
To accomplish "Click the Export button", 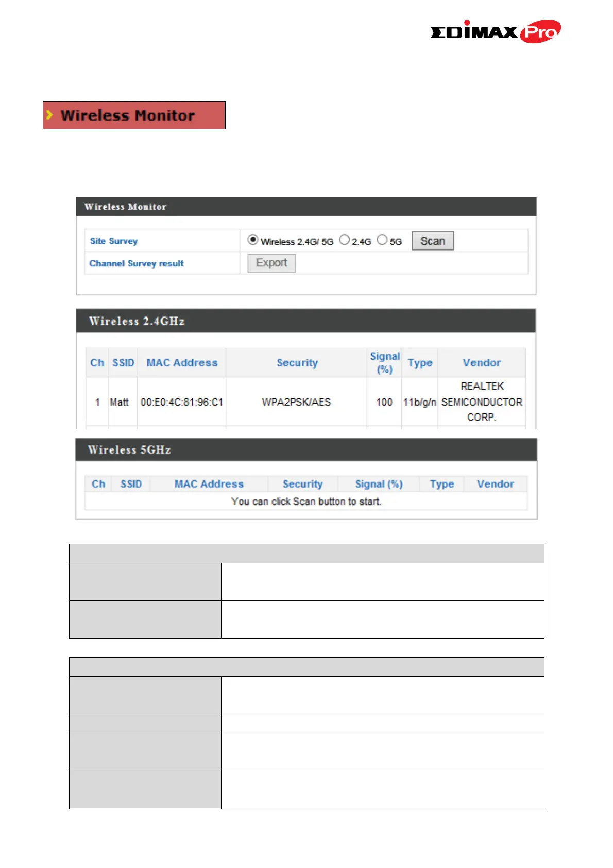I will click(271, 263).
